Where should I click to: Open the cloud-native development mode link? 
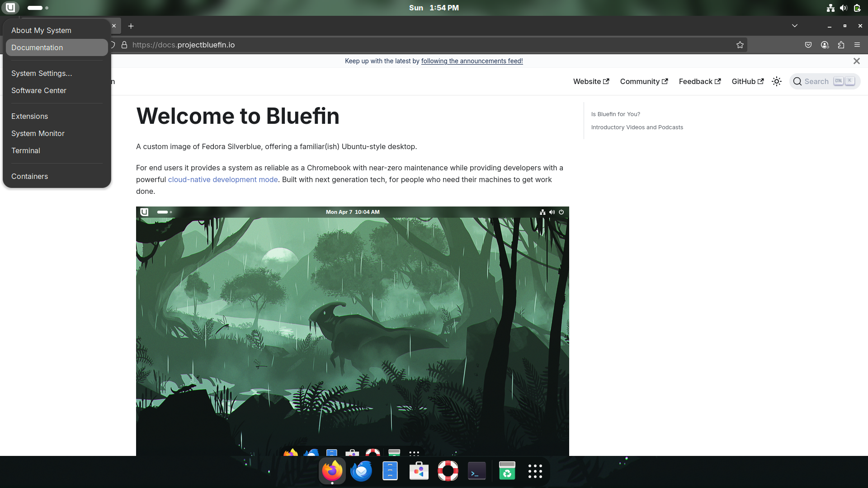pyautogui.click(x=223, y=179)
